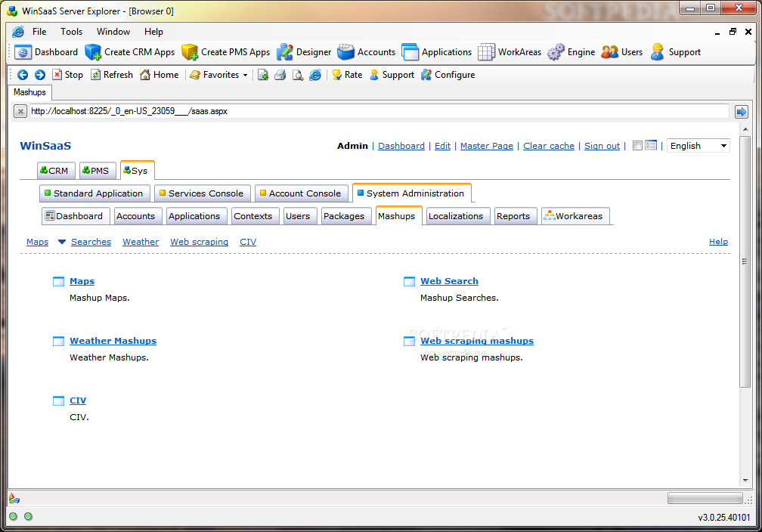Click the address bar URL field
762x532 pixels.
[379, 111]
